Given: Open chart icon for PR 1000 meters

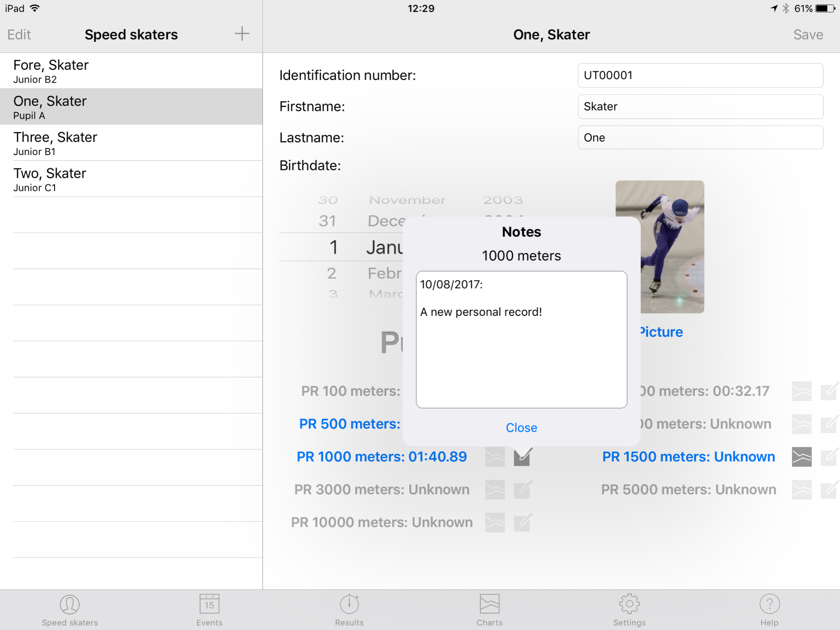Looking at the screenshot, I should coord(495,457).
